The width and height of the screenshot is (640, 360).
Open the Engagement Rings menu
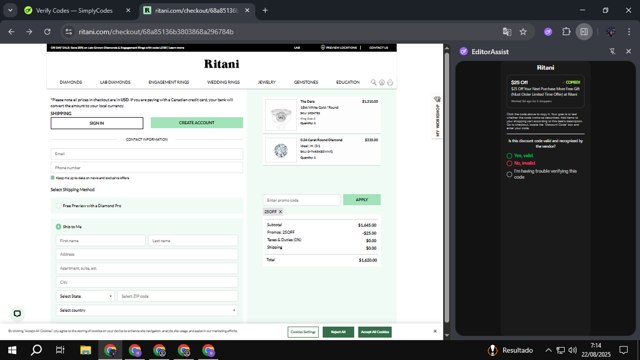[169, 82]
